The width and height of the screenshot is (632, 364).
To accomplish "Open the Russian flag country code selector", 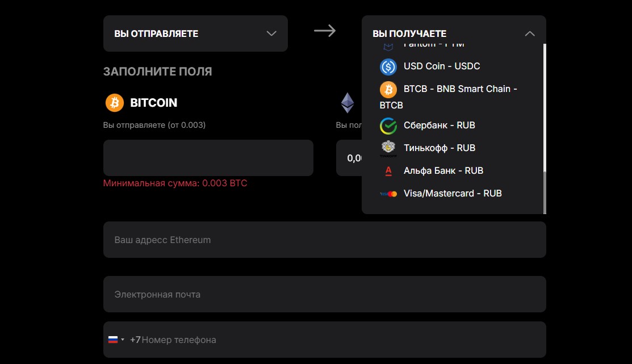I will tap(116, 340).
